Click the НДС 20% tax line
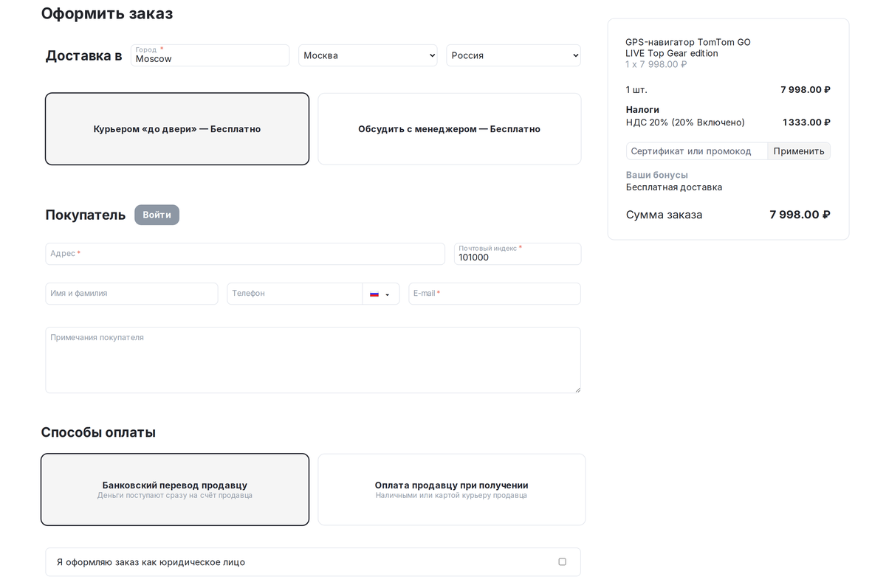Screen dimensions: 886x588 point(685,122)
